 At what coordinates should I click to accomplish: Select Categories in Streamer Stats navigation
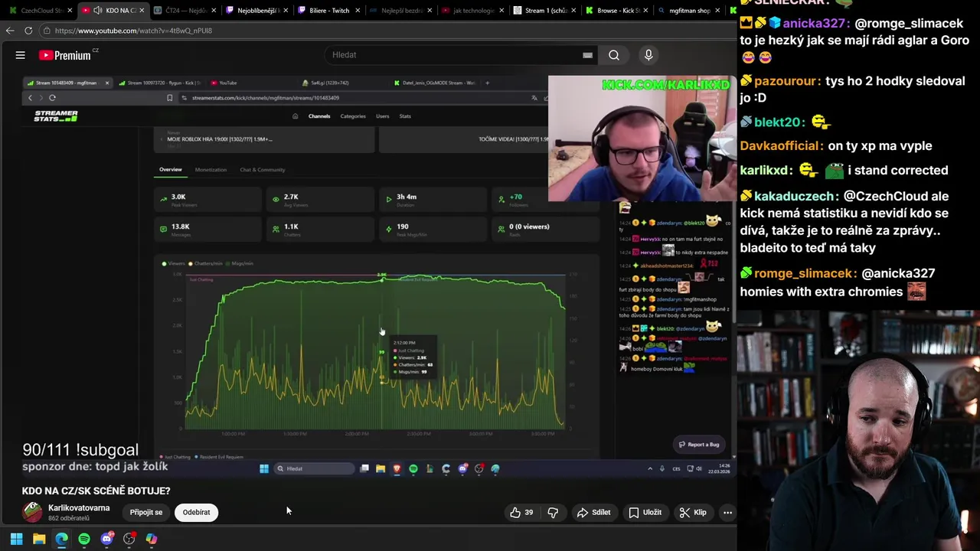353,116
